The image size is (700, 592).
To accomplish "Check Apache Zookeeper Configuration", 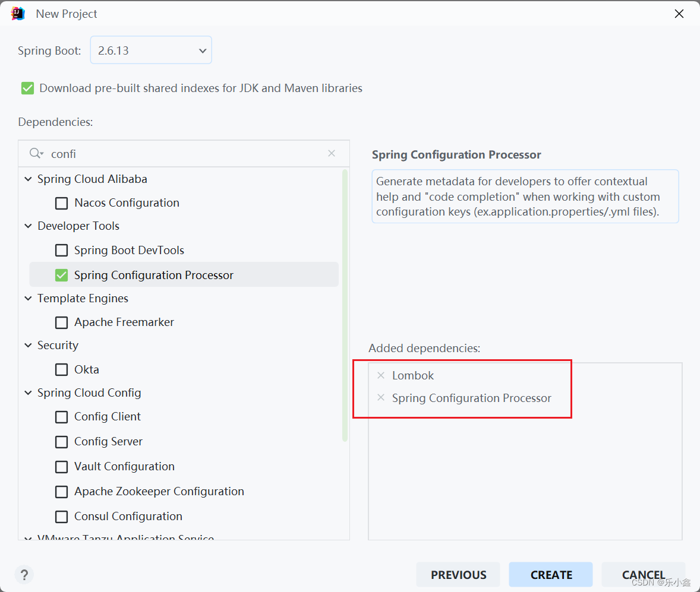I will 62,492.
